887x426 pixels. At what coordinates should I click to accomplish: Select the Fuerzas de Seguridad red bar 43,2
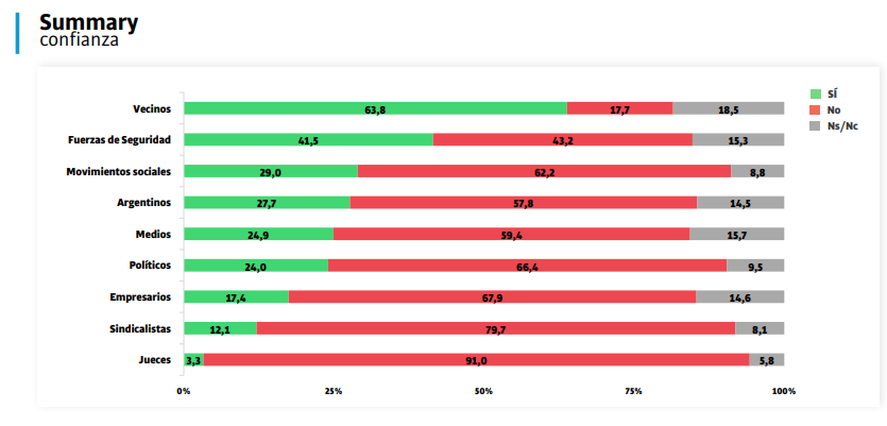tap(563, 140)
